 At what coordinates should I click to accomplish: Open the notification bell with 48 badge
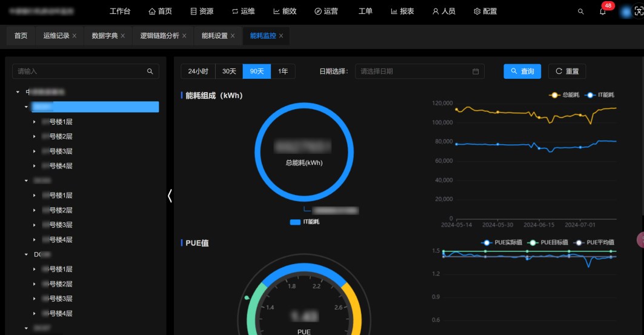[x=602, y=12]
